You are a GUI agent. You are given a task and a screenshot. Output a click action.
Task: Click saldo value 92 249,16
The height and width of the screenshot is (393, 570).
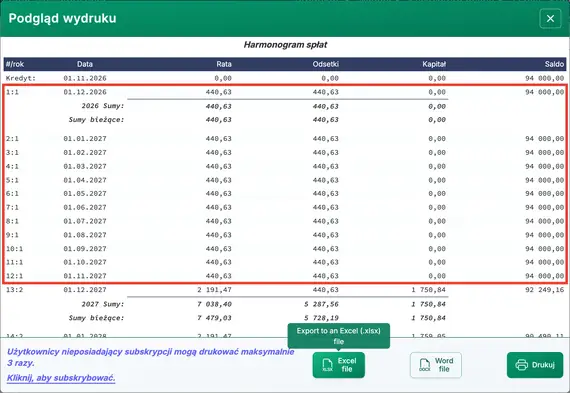coord(545,290)
